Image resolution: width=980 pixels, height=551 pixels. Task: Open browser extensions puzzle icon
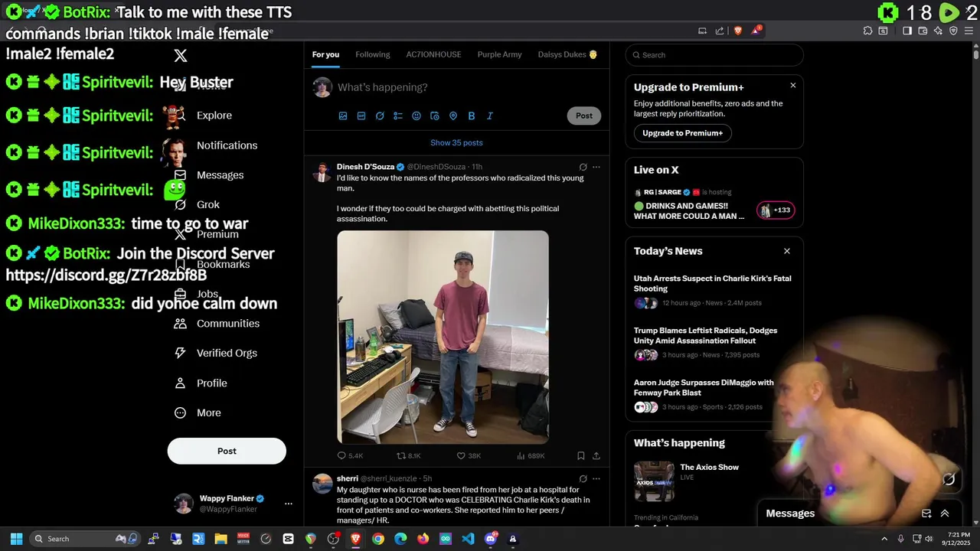click(867, 31)
